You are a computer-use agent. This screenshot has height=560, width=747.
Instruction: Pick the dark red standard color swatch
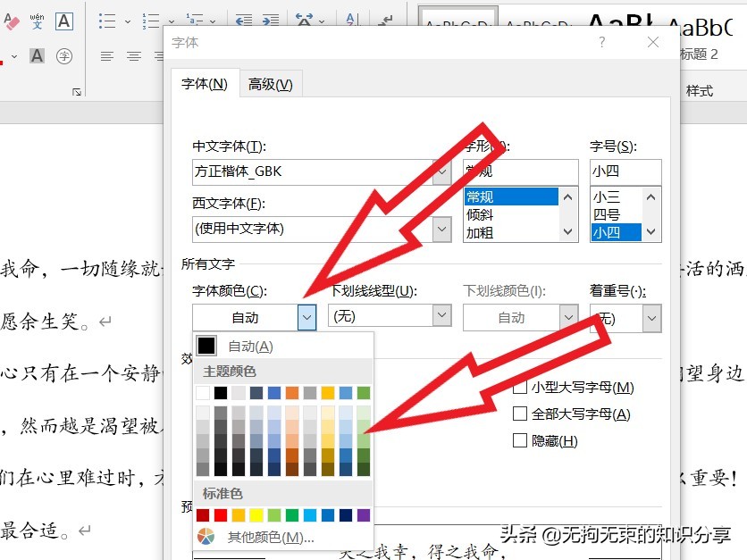coord(205,514)
